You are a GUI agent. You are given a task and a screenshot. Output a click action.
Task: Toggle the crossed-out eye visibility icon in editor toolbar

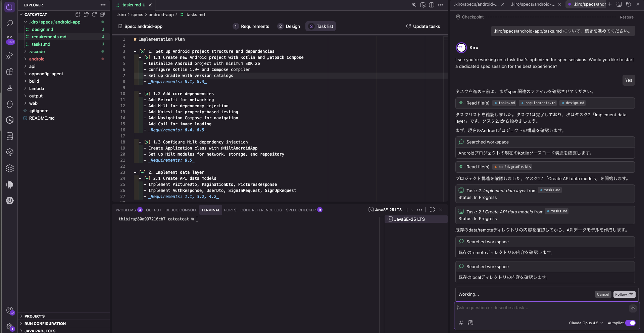coord(414,5)
